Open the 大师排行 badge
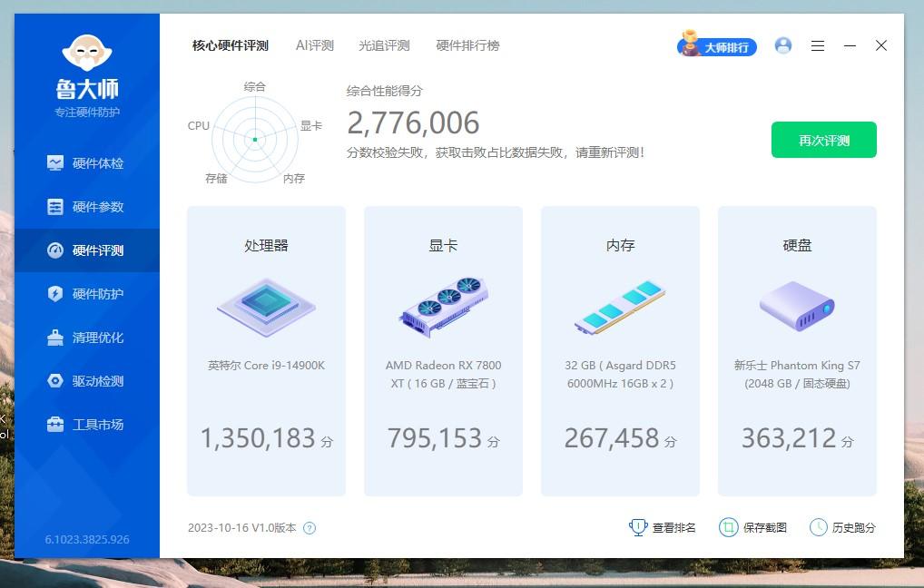 pyautogui.click(x=716, y=44)
